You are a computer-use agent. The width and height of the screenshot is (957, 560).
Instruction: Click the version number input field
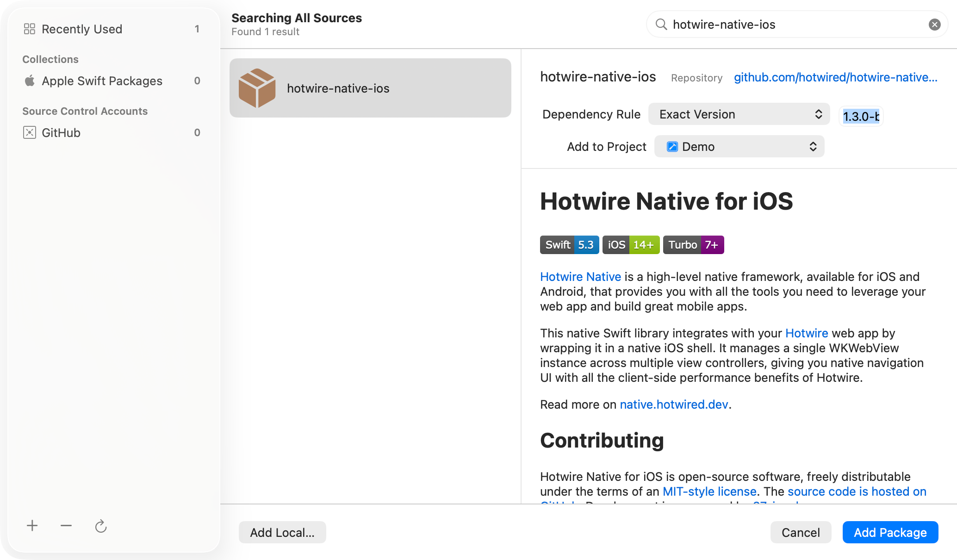(x=861, y=116)
